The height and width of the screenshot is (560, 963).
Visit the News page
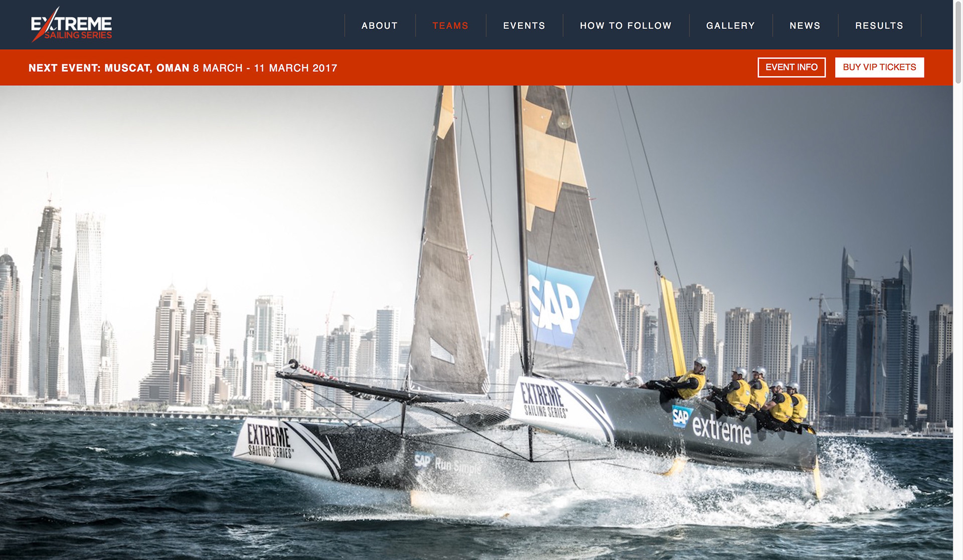[805, 26]
